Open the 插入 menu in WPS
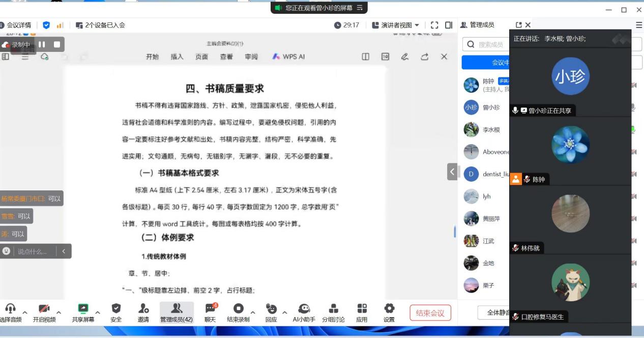The height and width of the screenshot is (338, 644). (x=177, y=57)
